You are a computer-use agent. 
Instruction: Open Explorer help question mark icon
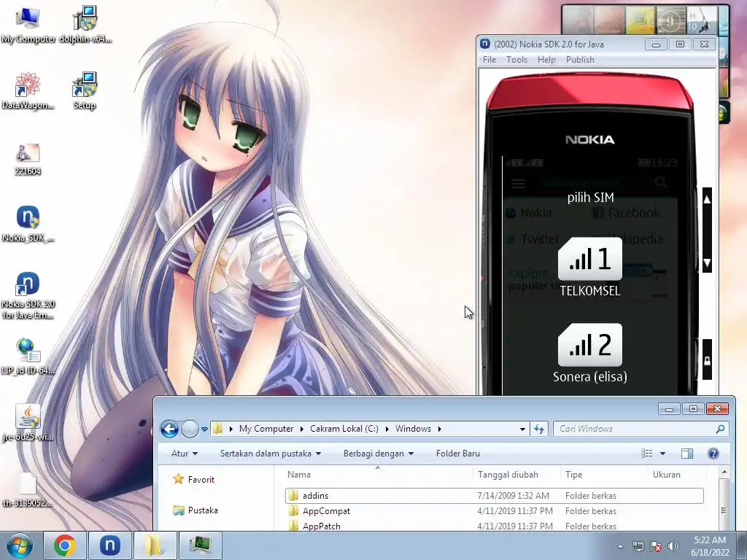click(x=713, y=454)
